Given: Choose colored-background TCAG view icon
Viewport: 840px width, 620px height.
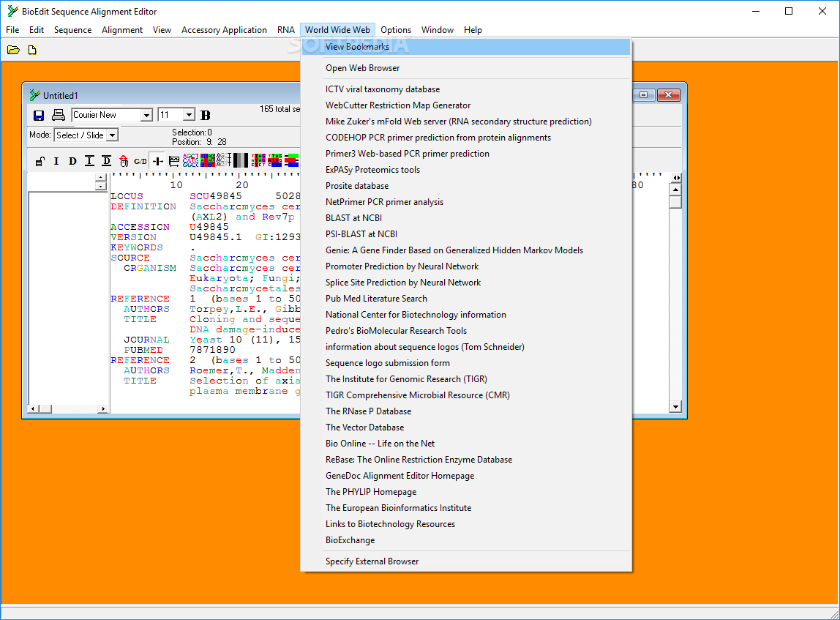Looking at the screenshot, I should [x=207, y=160].
